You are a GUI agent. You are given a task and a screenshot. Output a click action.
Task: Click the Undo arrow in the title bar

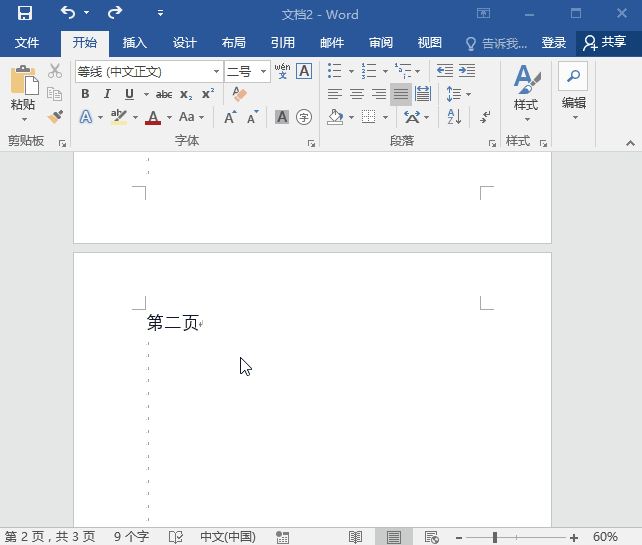pos(68,13)
